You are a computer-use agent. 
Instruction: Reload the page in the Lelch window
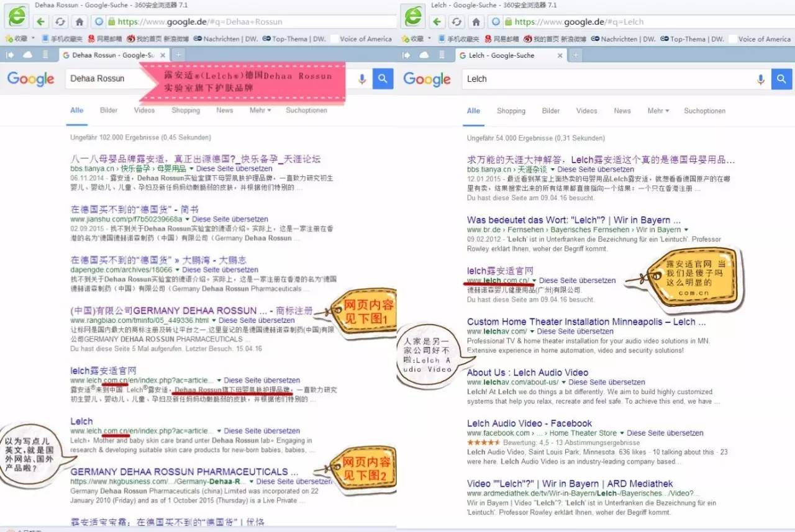457,22
